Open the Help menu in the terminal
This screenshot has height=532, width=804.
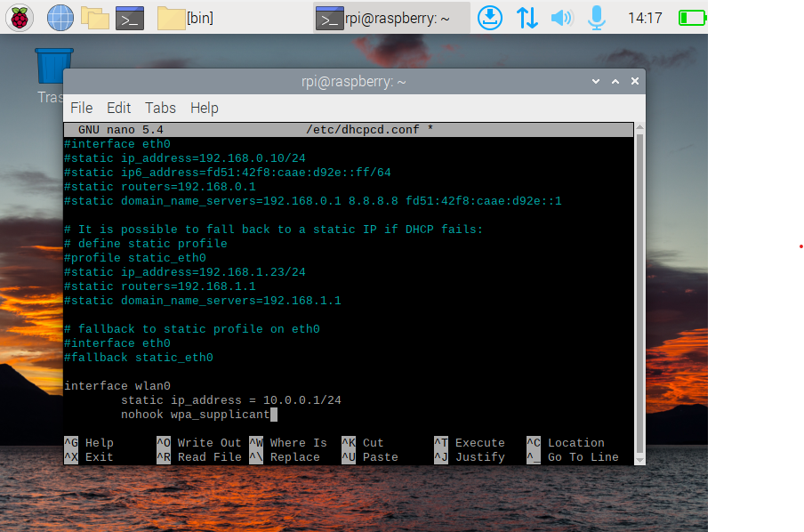[x=204, y=108]
